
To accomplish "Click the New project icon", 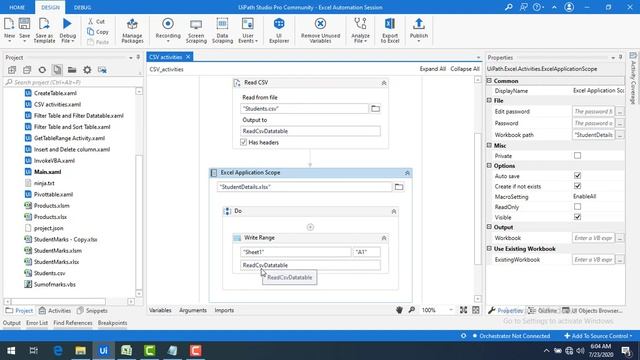I will 9,29.
